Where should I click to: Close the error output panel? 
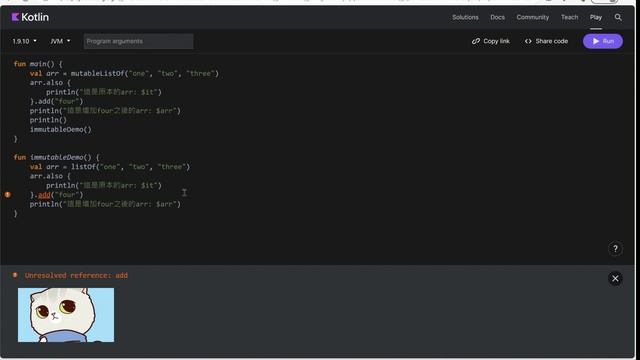(615, 278)
